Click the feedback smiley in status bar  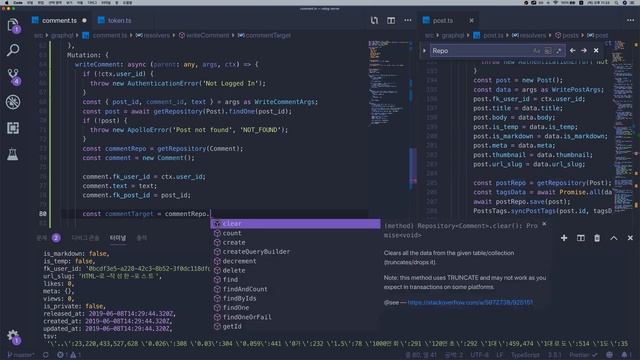coord(609,355)
